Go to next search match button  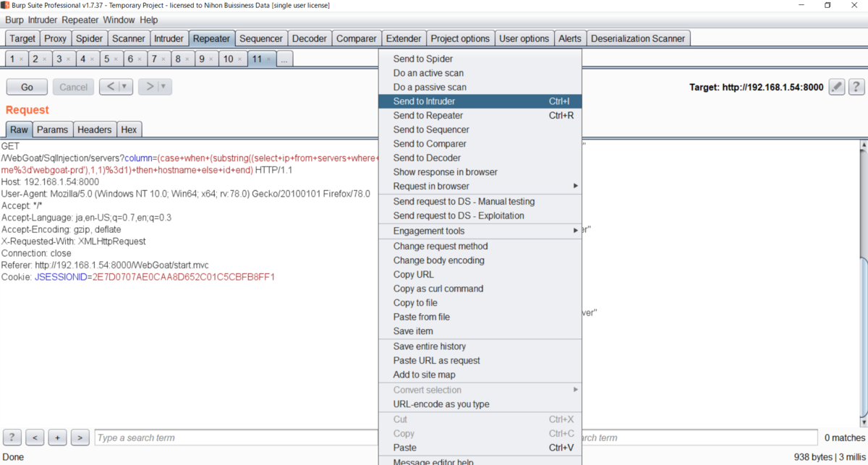pyautogui.click(x=80, y=438)
